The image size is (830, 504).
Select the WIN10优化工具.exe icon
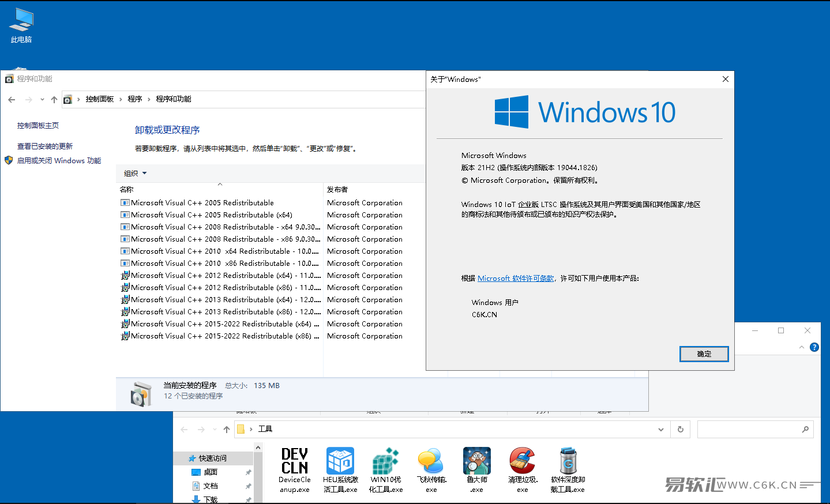pyautogui.click(x=386, y=470)
